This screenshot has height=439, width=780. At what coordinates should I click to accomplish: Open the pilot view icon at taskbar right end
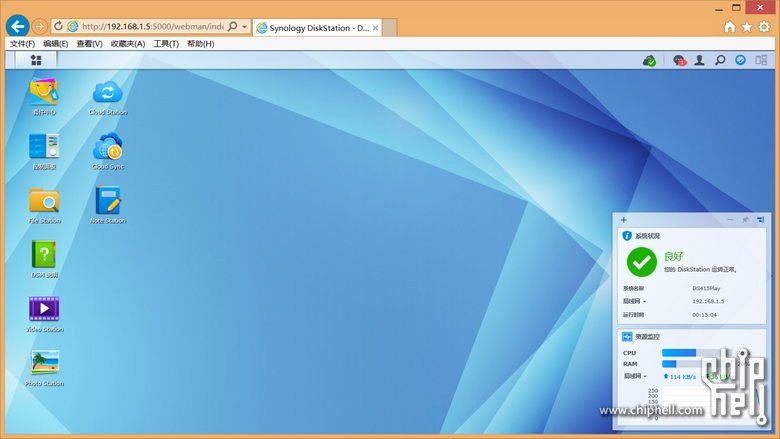pyautogui.click(x=761, y=60)
